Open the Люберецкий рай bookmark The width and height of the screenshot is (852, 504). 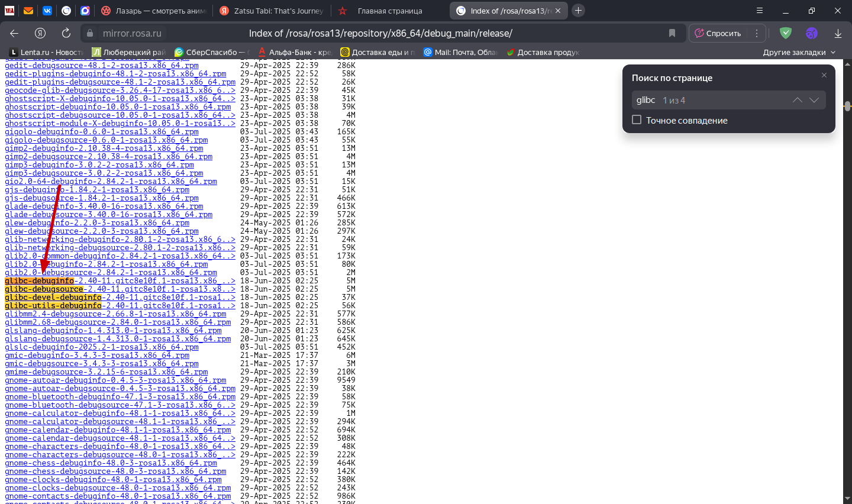click(x=128, y=52)
